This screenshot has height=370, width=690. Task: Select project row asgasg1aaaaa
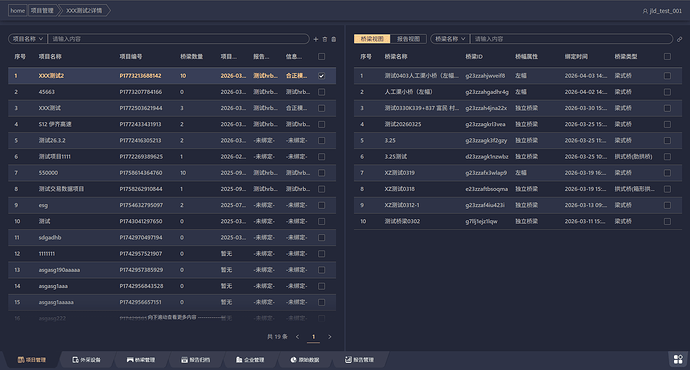pos(172,302)
